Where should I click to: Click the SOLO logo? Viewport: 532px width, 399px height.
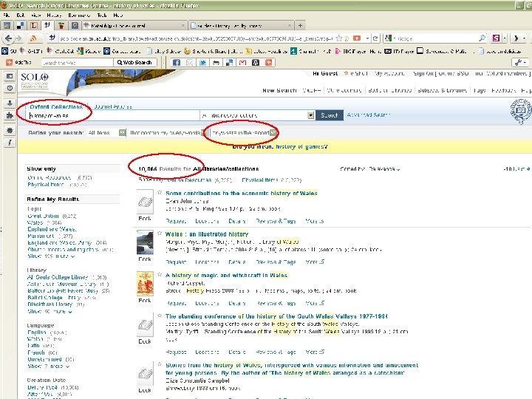tap(35, 81)
